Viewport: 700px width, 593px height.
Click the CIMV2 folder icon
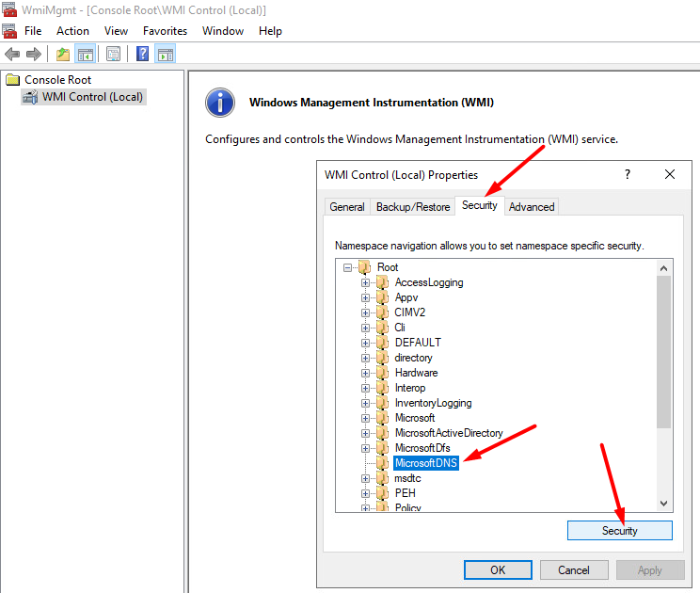382,313
